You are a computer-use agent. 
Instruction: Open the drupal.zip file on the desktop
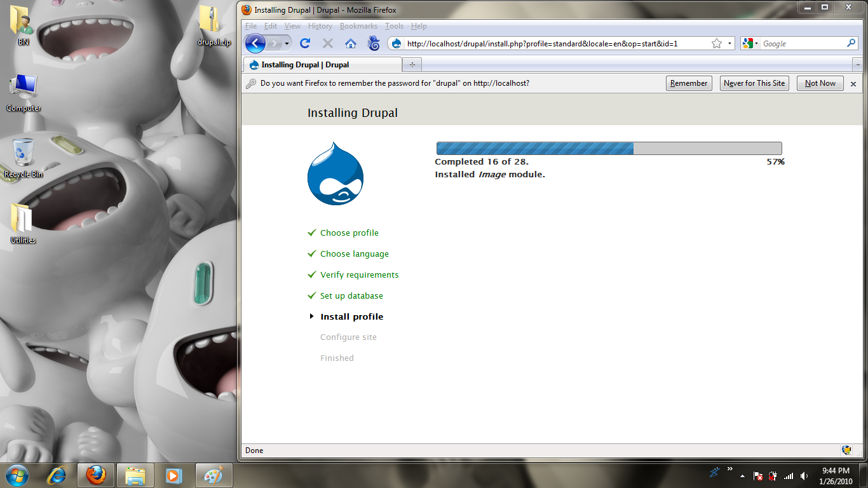(x=213, y=25)
